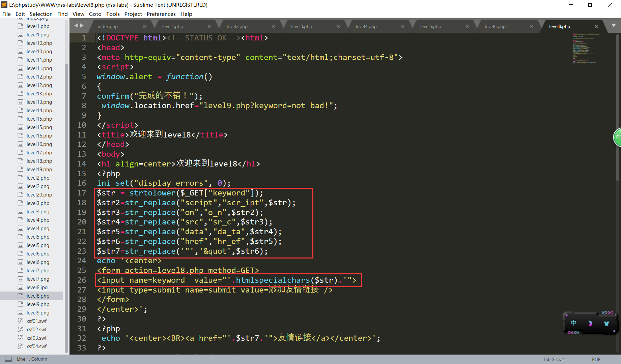Viewport: 621px width, 364px height.
Task: Open xsf04.swf binary file in sidebar
Action: (x=36, y=346)
